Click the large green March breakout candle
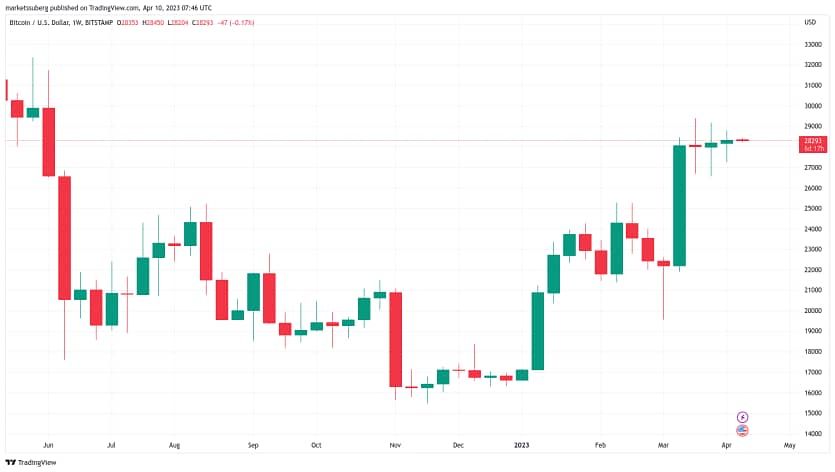This screenshot has width=835, height=472. click(x=679, y=205)
